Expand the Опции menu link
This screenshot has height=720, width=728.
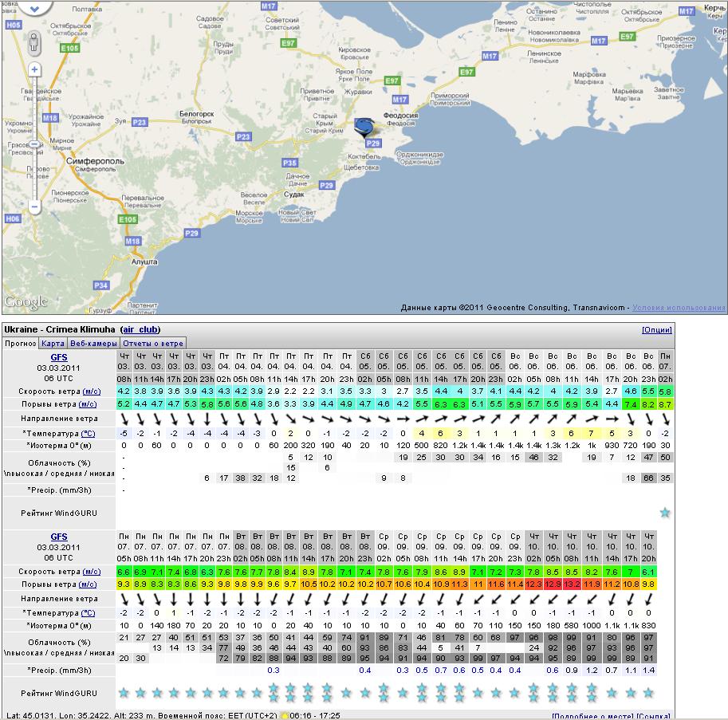click(x=655, y=330)
